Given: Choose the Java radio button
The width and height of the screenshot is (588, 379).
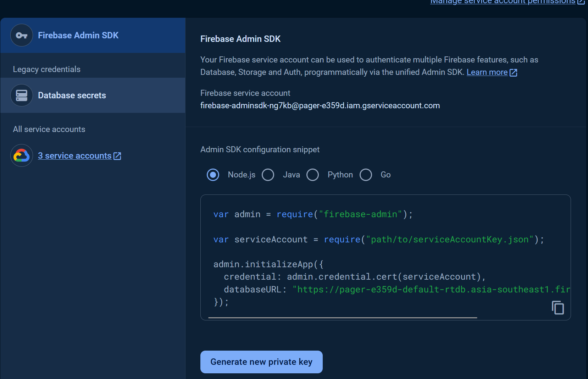Looking at the screenshot, I should click(268, 175).
